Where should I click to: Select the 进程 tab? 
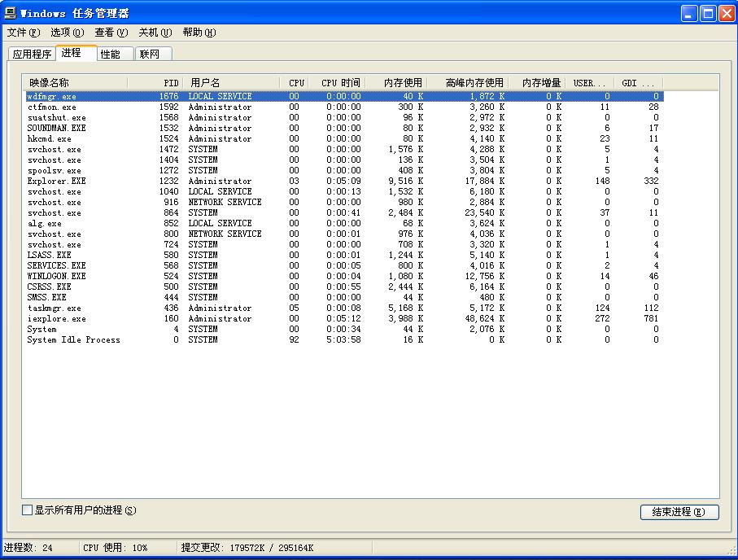click(x=76, y=53)
